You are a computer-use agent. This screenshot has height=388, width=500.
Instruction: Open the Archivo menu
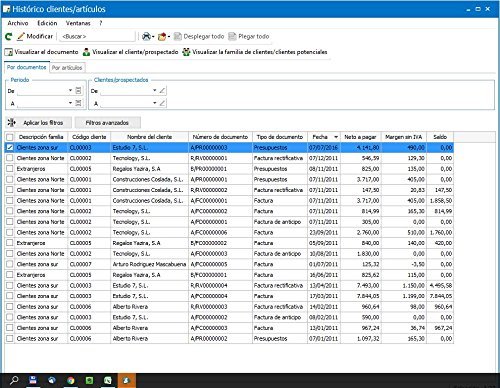pyautogui.click(x=18, y=23)
